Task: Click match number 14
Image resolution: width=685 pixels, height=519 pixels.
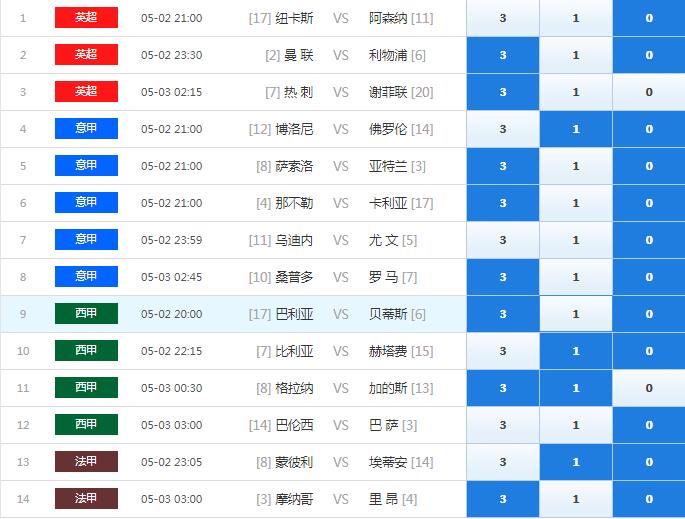Action: click(23, 499)
